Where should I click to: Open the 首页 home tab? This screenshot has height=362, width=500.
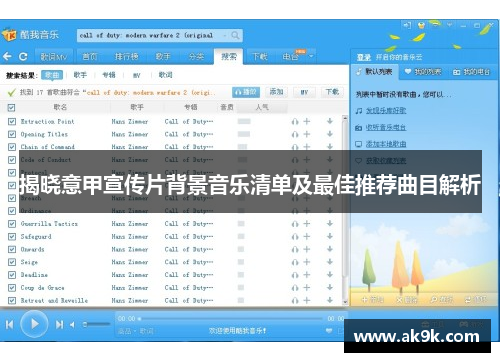90,57
